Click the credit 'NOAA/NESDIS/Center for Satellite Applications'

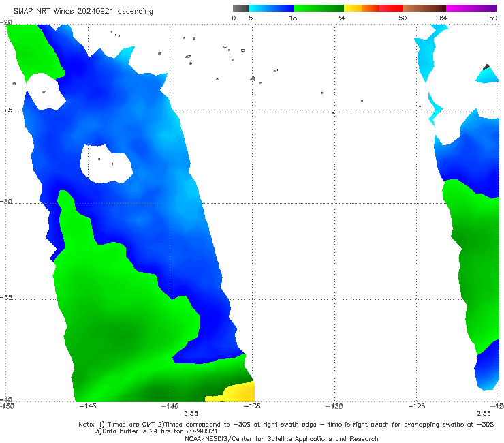pyautogui.click(x=281, y=439)
